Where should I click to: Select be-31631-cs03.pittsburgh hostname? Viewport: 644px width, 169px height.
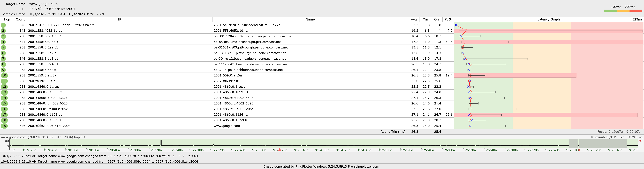pos(251,47)
